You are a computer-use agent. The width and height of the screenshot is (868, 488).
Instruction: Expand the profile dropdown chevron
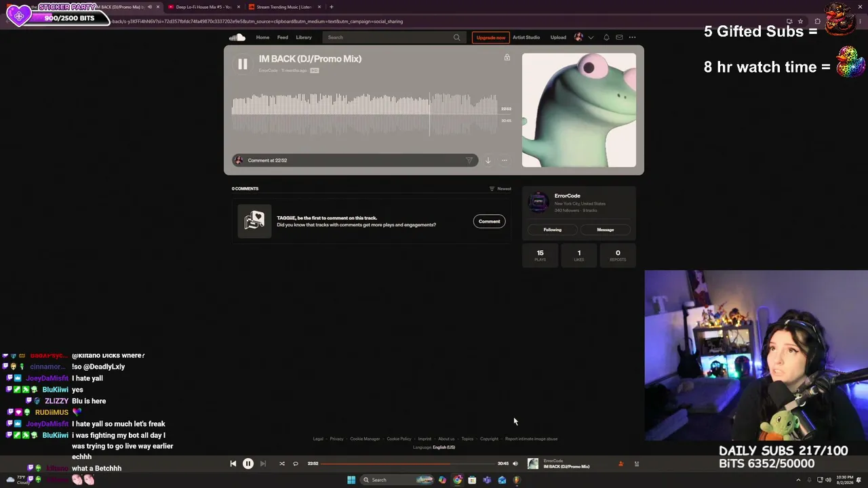click(x=591, y=37)
